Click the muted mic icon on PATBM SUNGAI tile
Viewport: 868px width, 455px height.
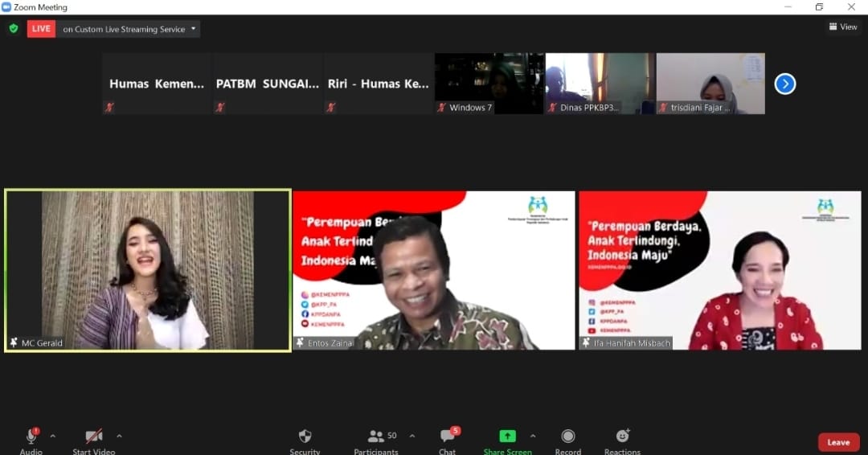(x=220, y=108)
